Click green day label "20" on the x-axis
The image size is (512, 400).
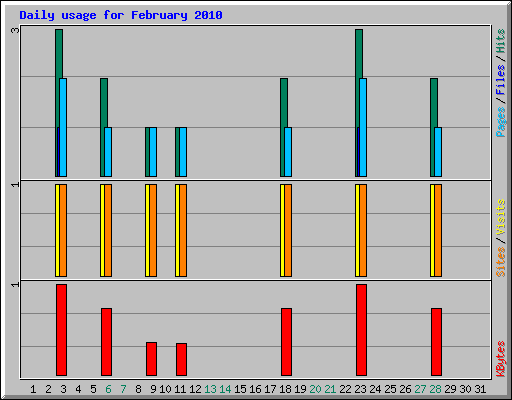click(315, 389)
